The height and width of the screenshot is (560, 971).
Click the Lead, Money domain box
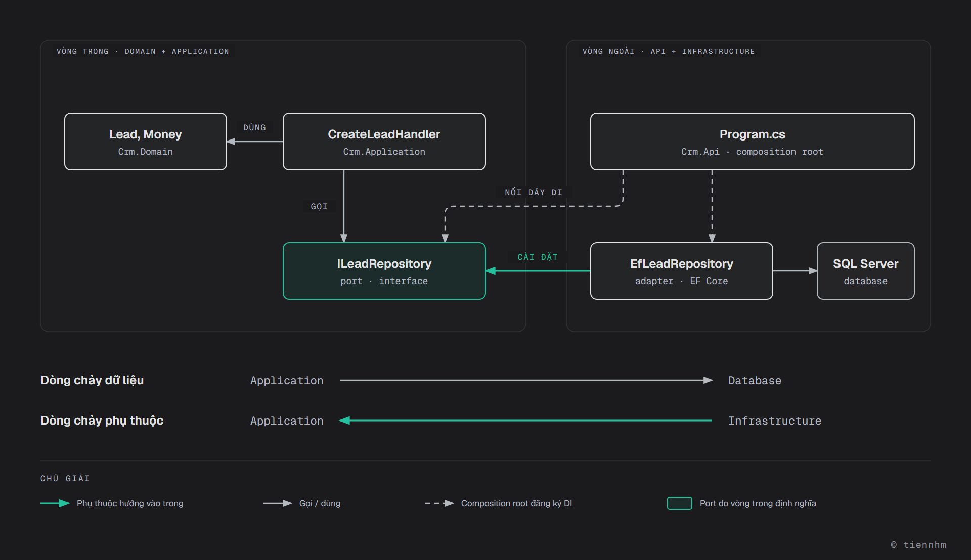tap(146, 142)
